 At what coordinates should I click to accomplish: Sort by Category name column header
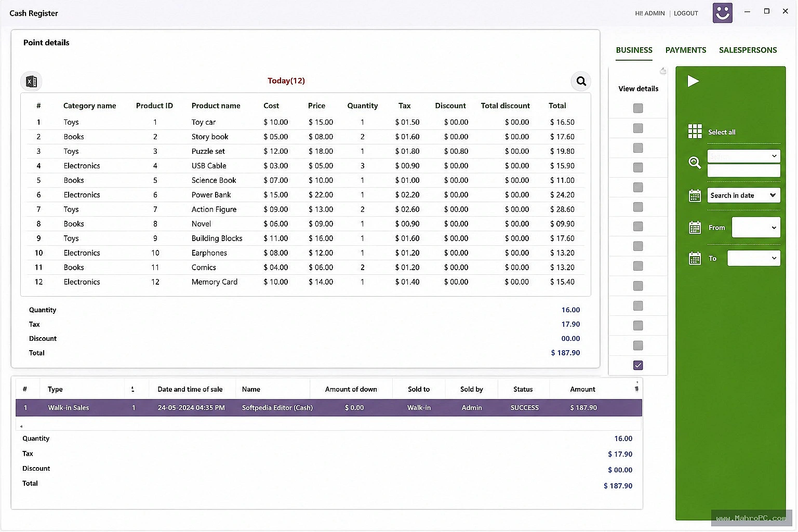tap(89, 105)
